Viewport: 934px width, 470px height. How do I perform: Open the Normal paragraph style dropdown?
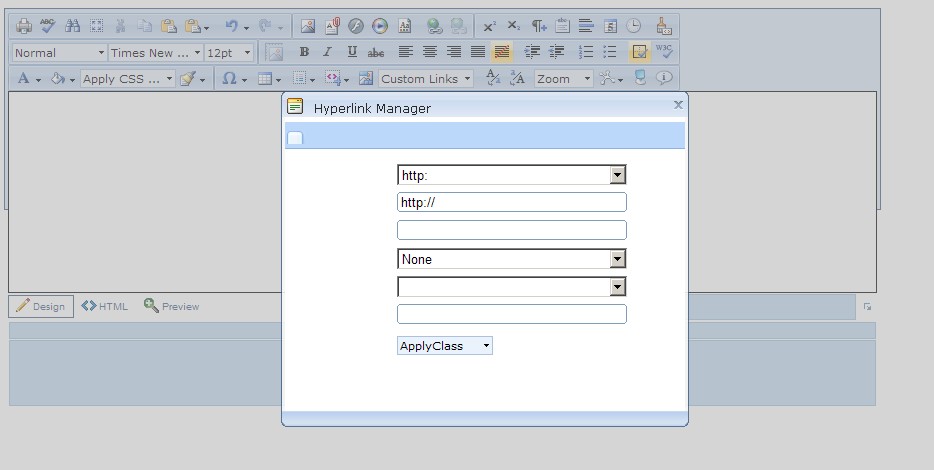pos(59,52)
